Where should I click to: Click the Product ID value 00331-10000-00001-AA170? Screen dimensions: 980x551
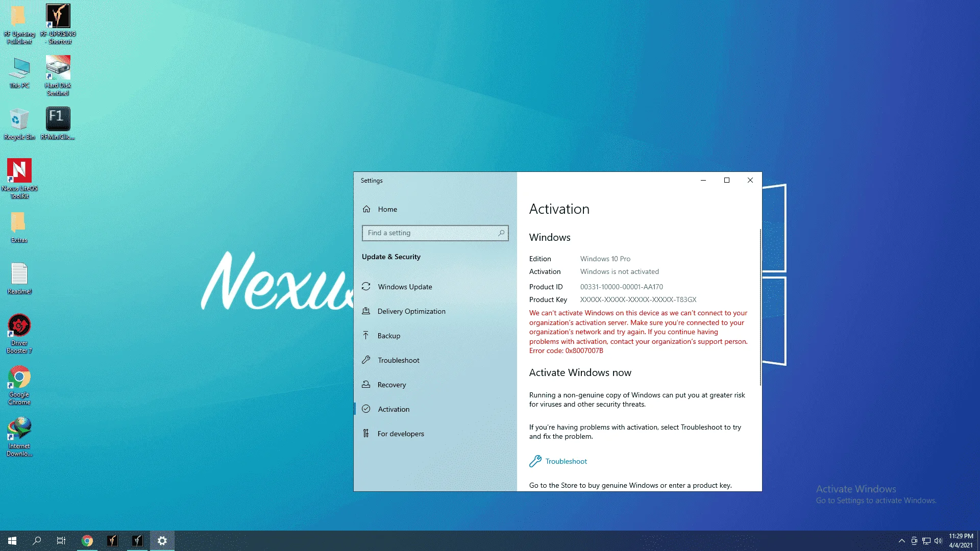[x=621, y=287]
